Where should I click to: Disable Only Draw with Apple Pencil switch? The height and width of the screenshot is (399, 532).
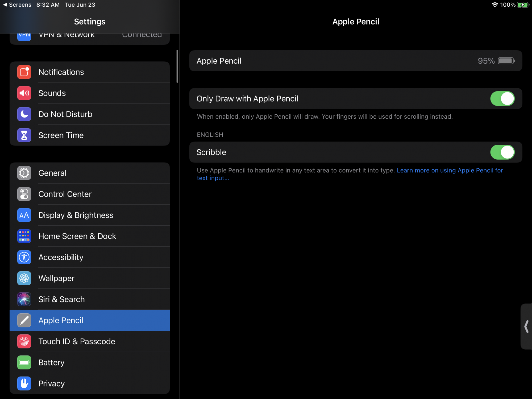502,99
